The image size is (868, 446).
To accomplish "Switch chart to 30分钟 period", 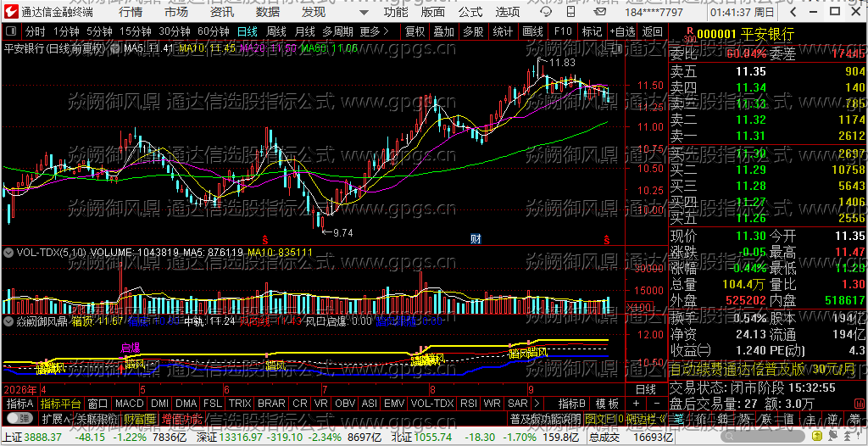I will tap(175, 31).
